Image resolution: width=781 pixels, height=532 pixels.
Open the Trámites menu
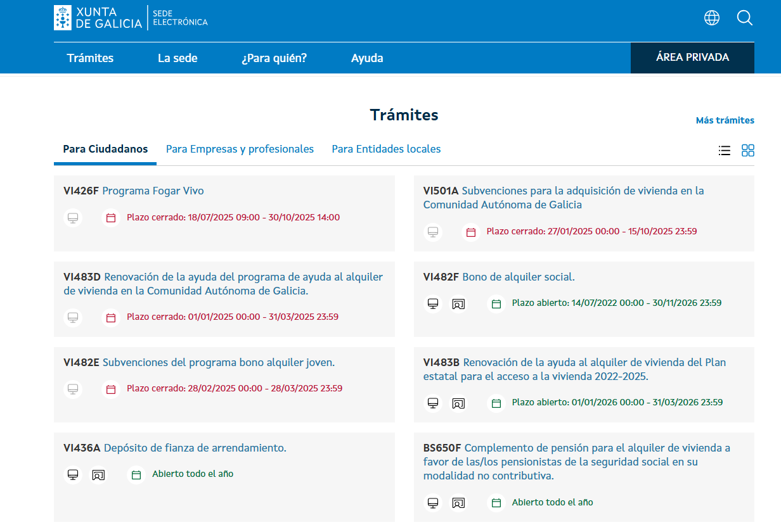coord(90,58)
